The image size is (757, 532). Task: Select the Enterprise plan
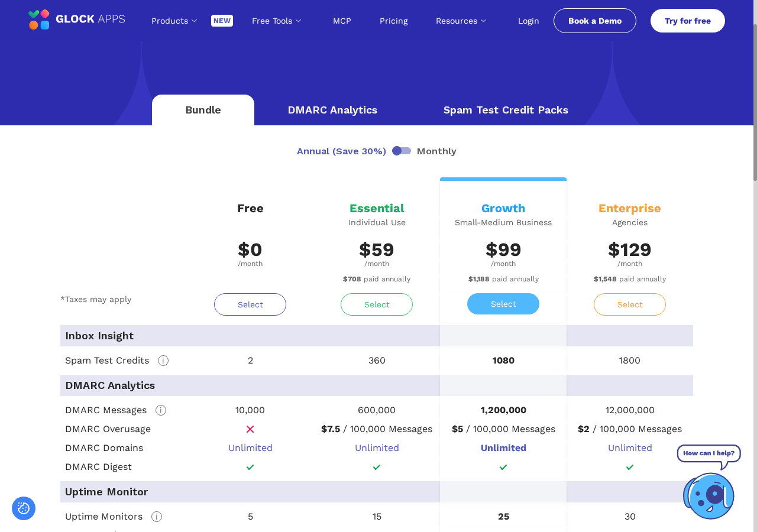point(630,304)
